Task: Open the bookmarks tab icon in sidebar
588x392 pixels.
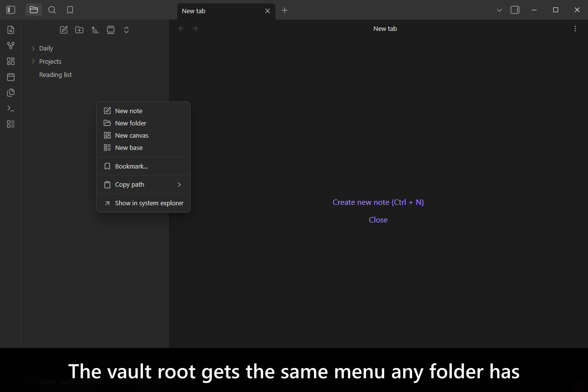Action: pyautogui.click(x=70, y=10)
